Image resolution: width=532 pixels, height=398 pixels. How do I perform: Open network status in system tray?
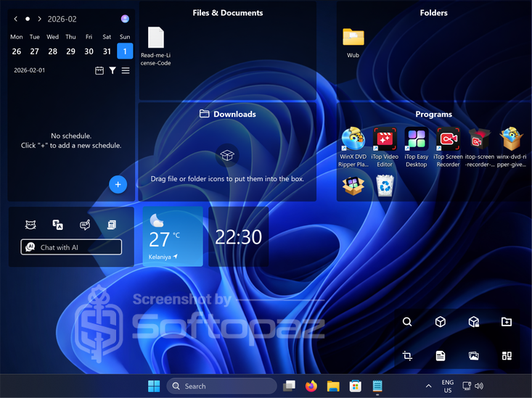[467, 386]
